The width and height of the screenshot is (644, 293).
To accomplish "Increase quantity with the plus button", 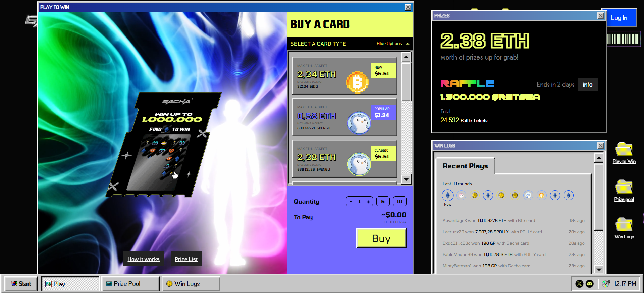I will click(x=368, y=202).
